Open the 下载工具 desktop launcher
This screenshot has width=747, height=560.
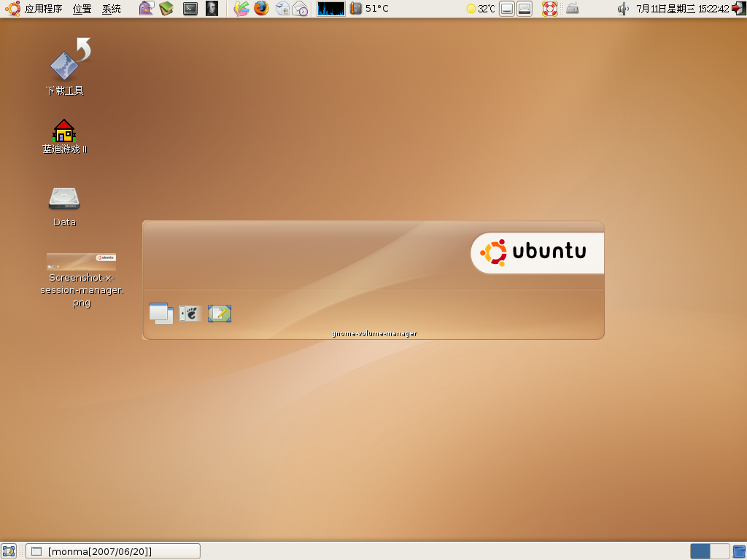65,66
